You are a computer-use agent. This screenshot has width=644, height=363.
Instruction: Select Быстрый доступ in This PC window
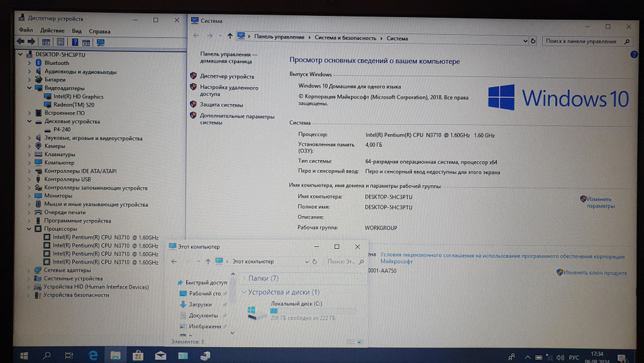pos(206,282)
